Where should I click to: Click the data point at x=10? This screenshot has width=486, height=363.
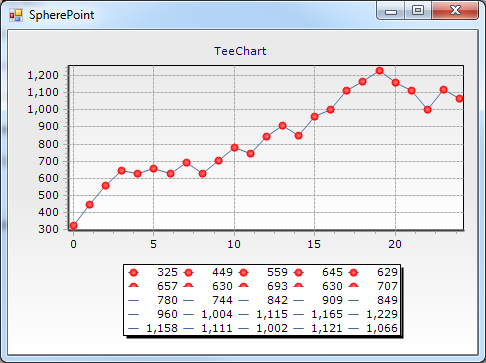(234, 148)
